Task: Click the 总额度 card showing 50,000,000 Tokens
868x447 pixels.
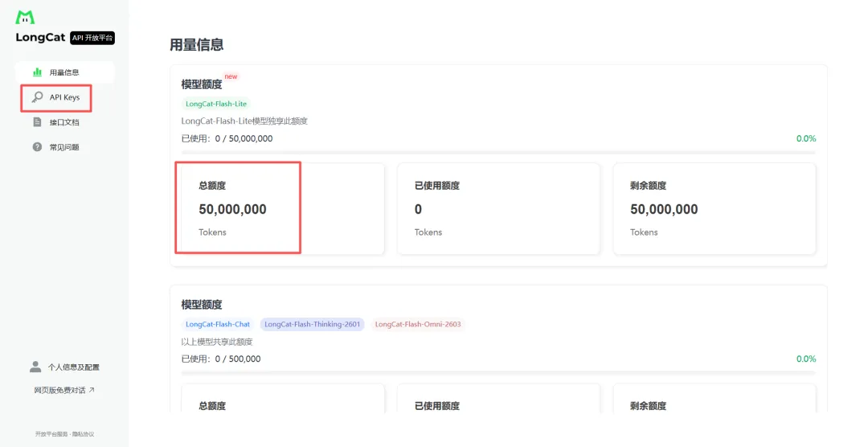Action: tap(283, 209)
